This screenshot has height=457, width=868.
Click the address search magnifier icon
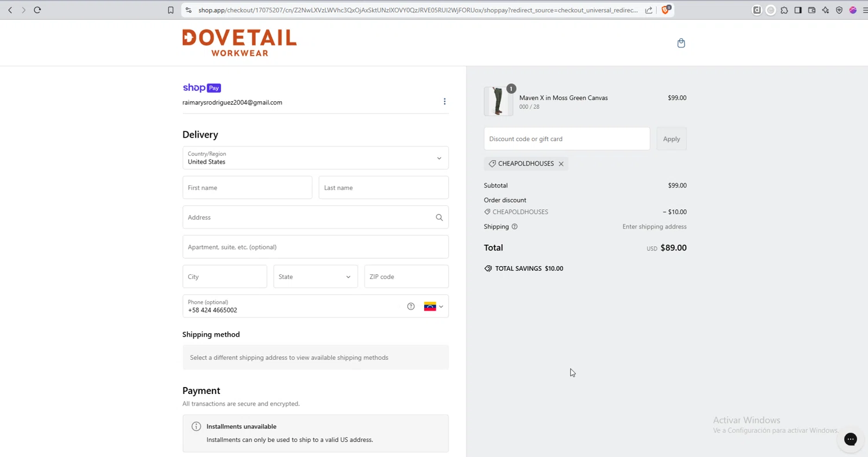pyautogui.click(x=439, y=218)
